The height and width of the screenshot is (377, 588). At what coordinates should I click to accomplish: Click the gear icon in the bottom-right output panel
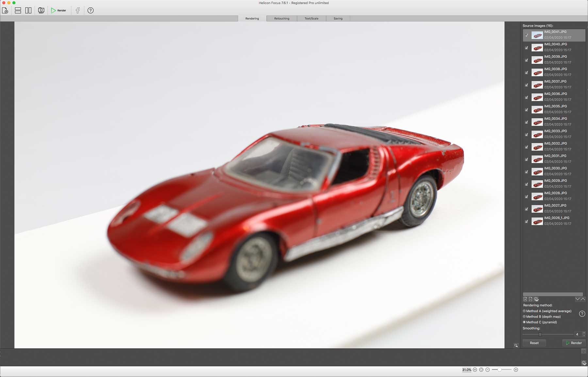[x=584, y=363]
